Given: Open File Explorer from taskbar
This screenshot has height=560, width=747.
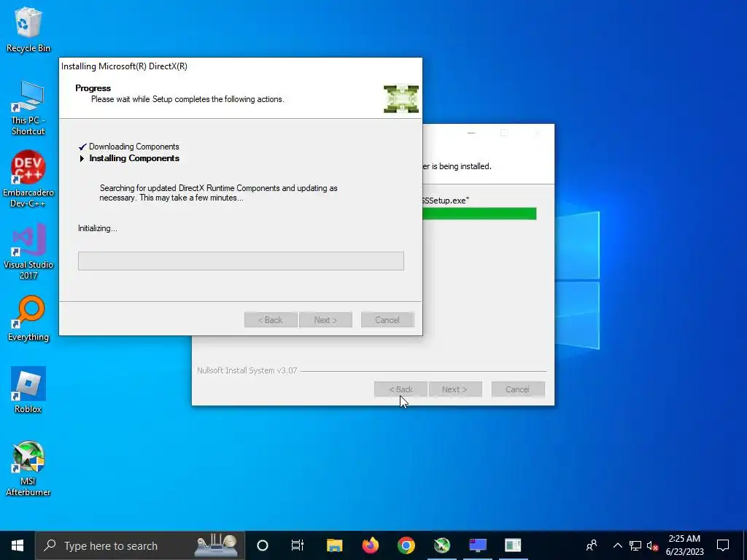Looking at the screenshot, I should (x=334, y=545).
